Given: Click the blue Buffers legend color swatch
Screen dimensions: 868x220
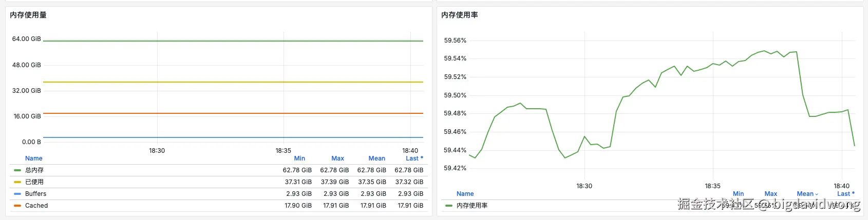Looking at the screenshot, I should click(x=17, y=194).
